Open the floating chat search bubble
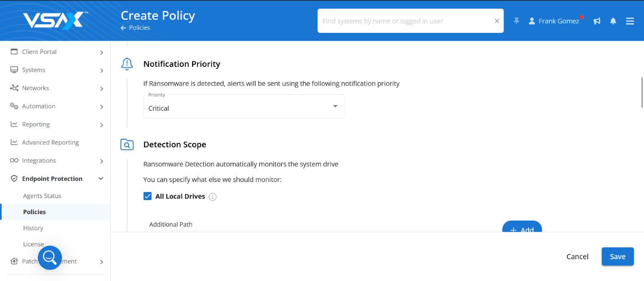 tap(50, 258)
